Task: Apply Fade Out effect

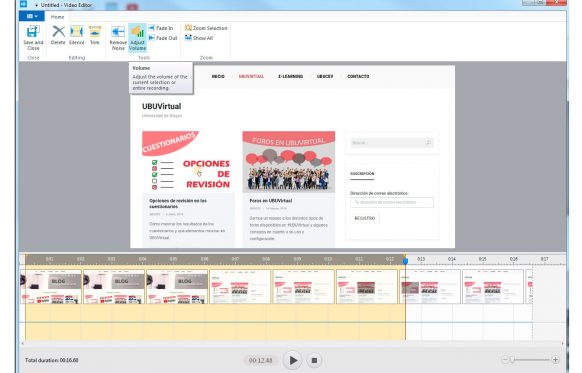Action: pyautogui.click(x=163, y=38)
